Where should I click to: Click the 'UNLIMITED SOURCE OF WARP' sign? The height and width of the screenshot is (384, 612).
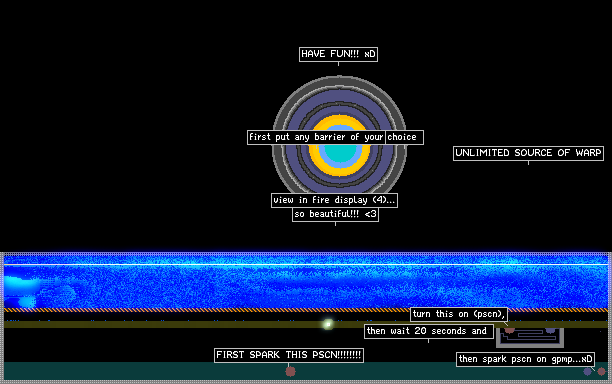click(528, 153)
